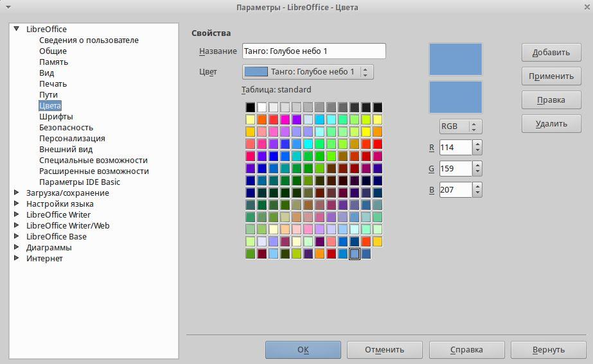The image size is (593, 364).
Task: Click the lower color preview box
Action: click(456, 97)
